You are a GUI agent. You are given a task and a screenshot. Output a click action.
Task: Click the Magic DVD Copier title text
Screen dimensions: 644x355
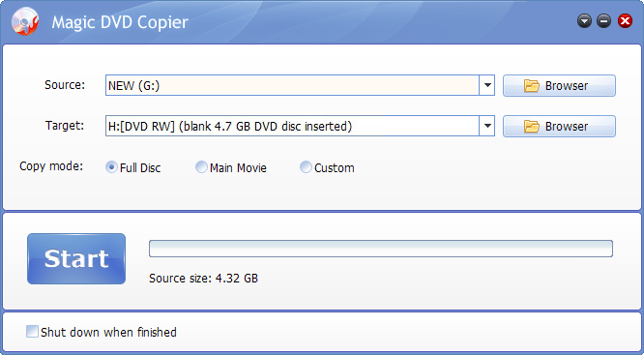tap(120, 22)
